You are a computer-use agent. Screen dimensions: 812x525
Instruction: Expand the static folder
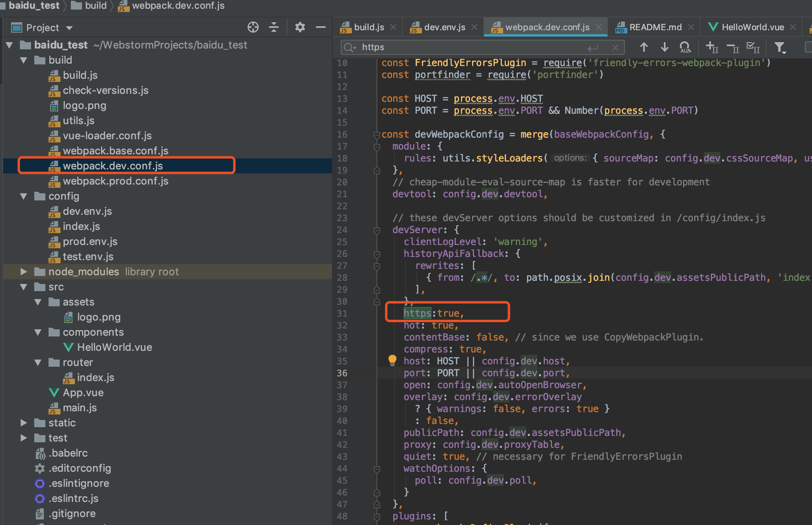coord(23,423)
